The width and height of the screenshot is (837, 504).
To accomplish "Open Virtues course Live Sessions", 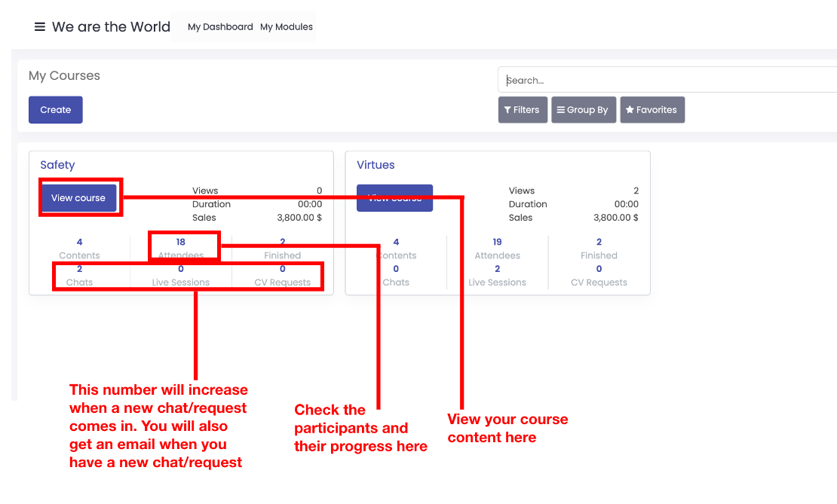I will click(x=498, y=275).
